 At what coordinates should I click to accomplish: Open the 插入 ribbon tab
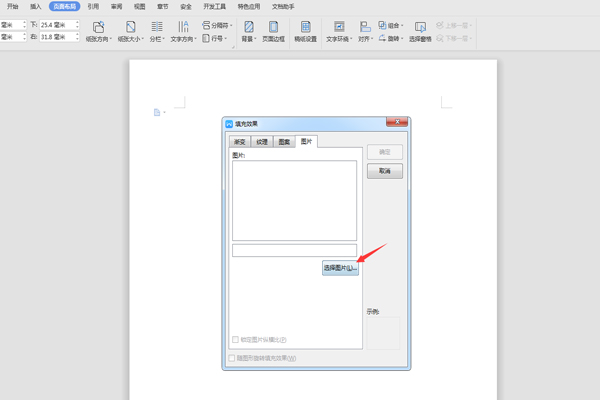[x=36, y=6]
